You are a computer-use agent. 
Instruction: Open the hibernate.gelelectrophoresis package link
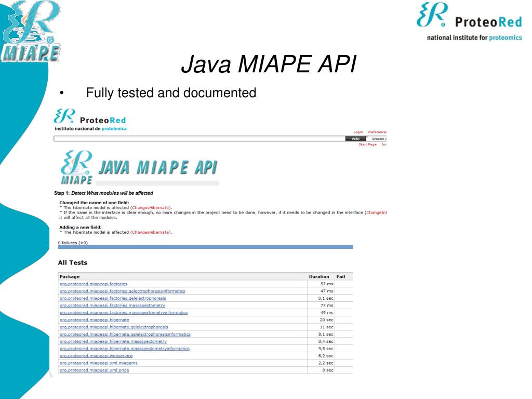114,327
